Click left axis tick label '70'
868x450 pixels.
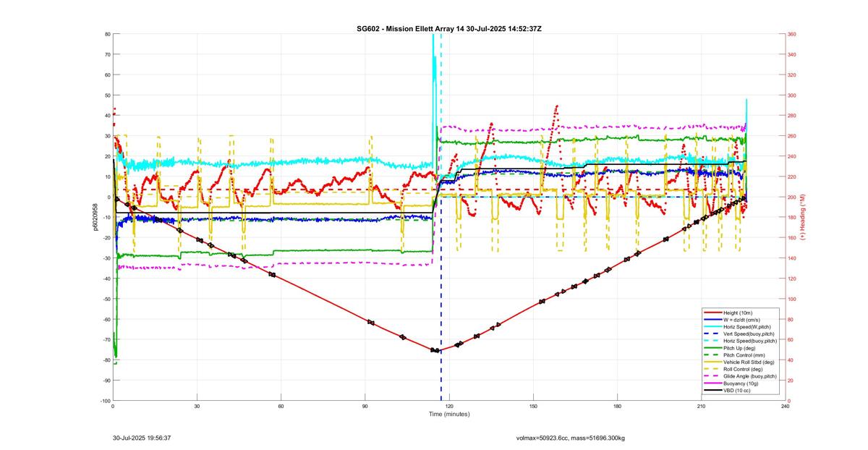[107, 54]
